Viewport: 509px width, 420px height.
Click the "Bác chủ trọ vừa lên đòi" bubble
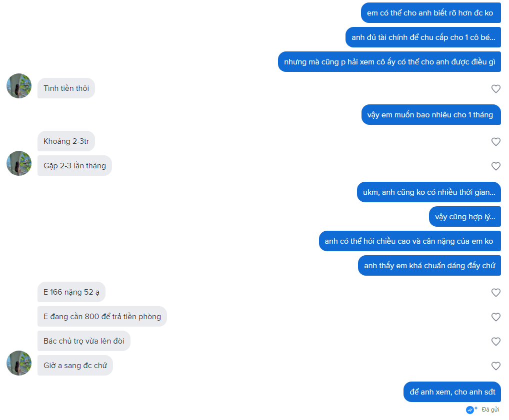tap(83, 341)
